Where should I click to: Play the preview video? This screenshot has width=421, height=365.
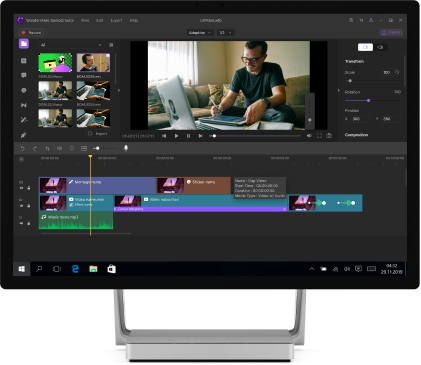click(x=176, y=136)
